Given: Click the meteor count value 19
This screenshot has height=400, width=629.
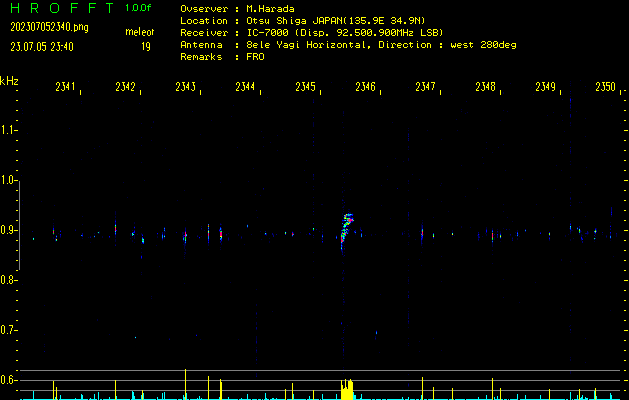Looking at the screenshot, I should coord(146,46).
